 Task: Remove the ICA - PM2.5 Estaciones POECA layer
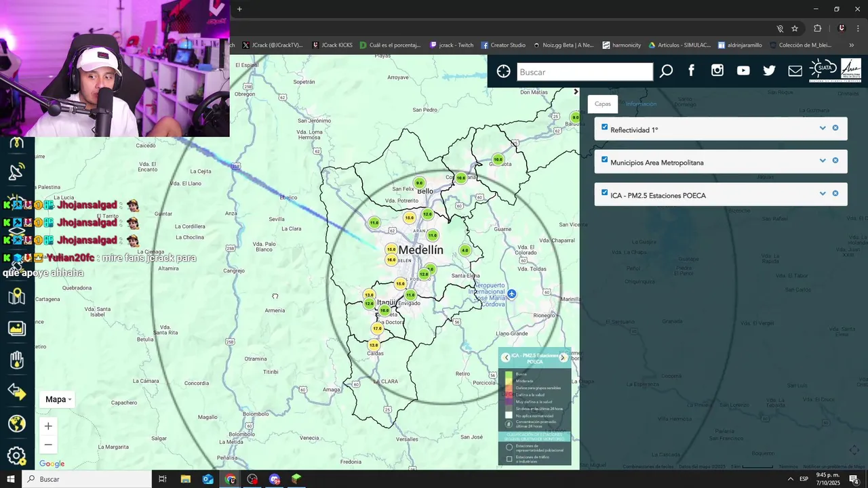(835, 193)
